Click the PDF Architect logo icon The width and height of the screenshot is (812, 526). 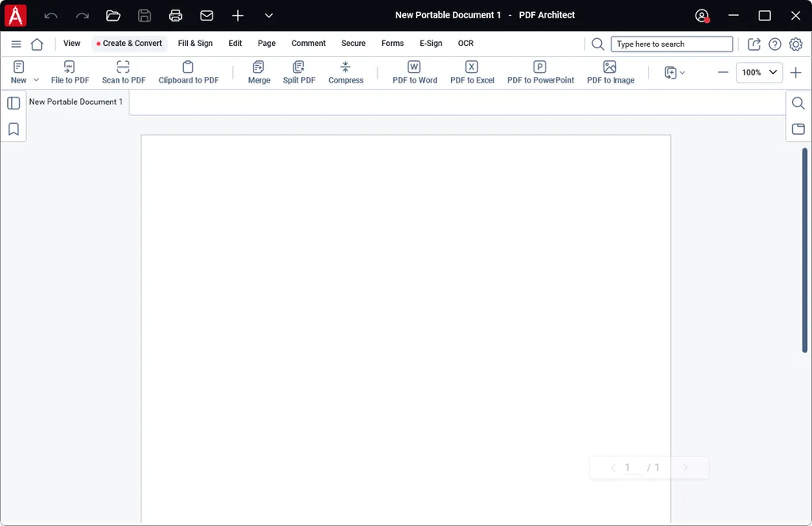click(x=16, y=16)
